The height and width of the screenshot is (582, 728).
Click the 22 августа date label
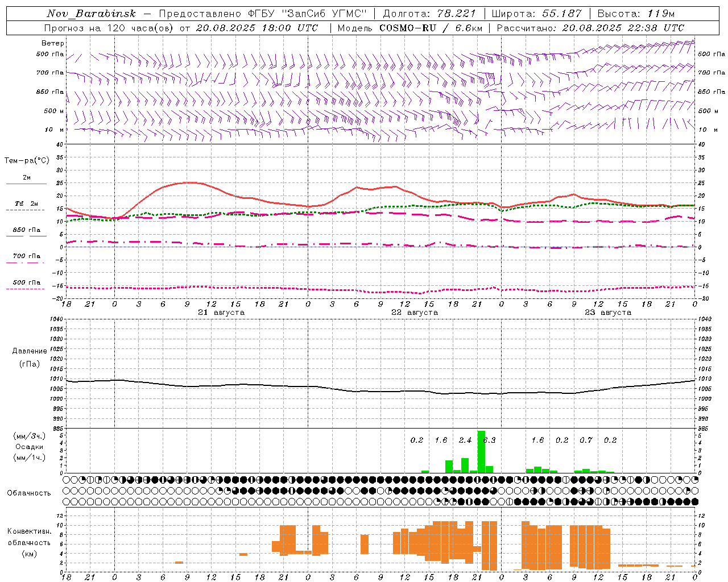415,313
